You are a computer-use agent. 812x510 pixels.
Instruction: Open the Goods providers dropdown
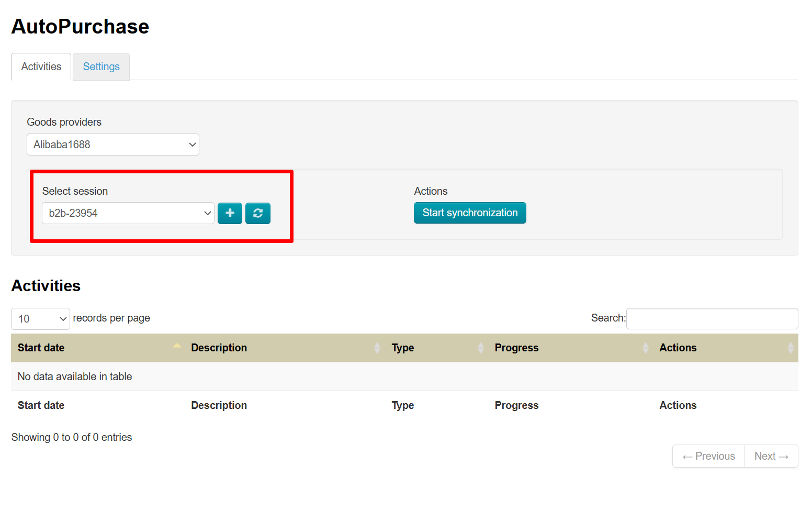click(x=112, y=145)
